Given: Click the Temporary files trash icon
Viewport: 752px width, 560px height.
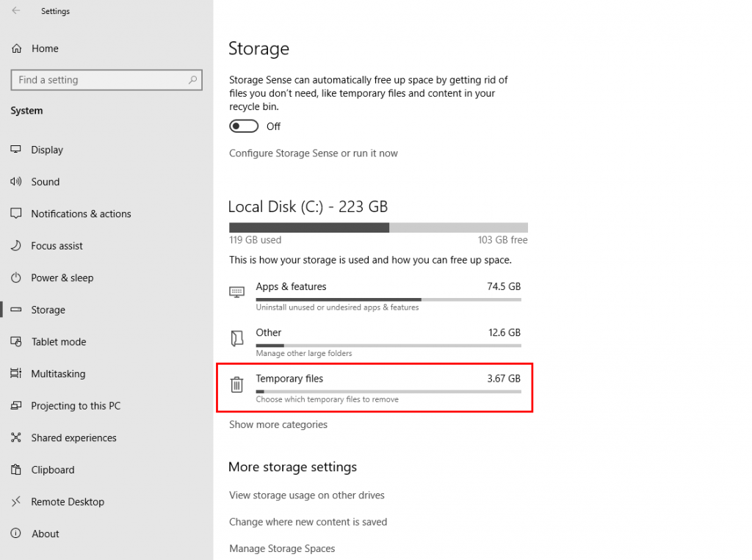Looking at the screenshot, I should (236, 385).
